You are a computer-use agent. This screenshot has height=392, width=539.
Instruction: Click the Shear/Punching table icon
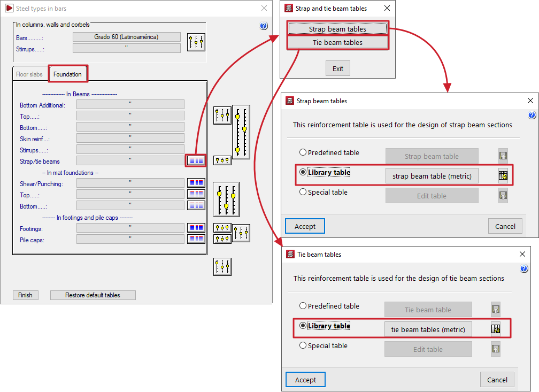pyautogui.click(x=196, y=183)
